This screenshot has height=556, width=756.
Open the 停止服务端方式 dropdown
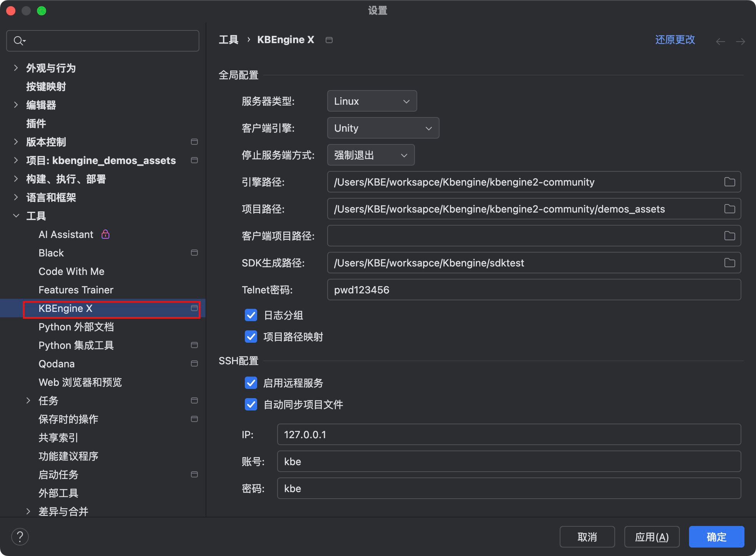pyautogui.click(x=370, y=155)
